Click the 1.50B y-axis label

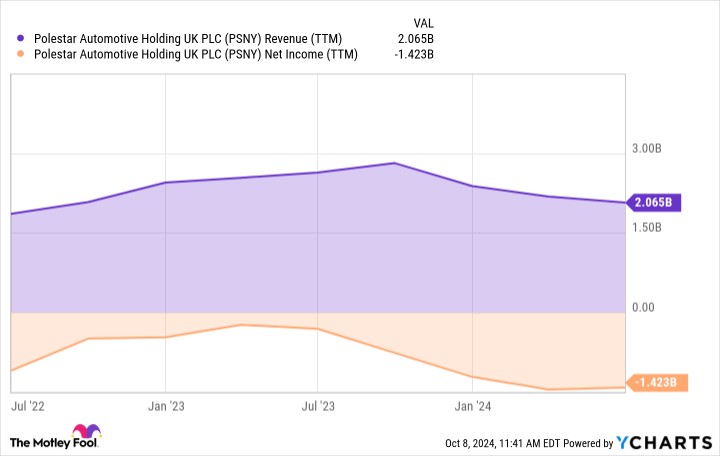647,228
